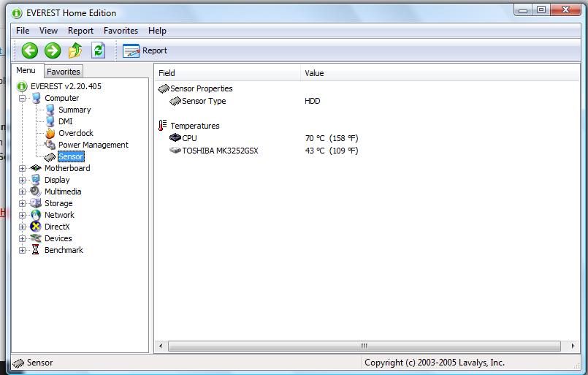Screen dimensions: 588x375
Task: Click the scrollbar right arrow
Action: click(573, 346)
